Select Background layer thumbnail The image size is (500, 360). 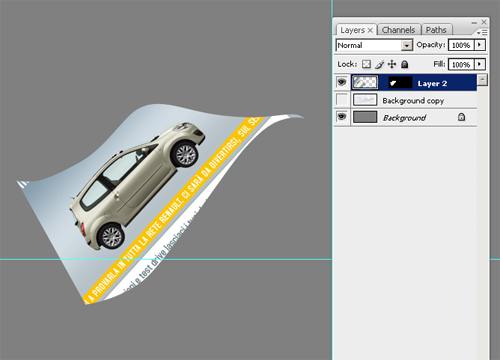[x=365, y=117]
